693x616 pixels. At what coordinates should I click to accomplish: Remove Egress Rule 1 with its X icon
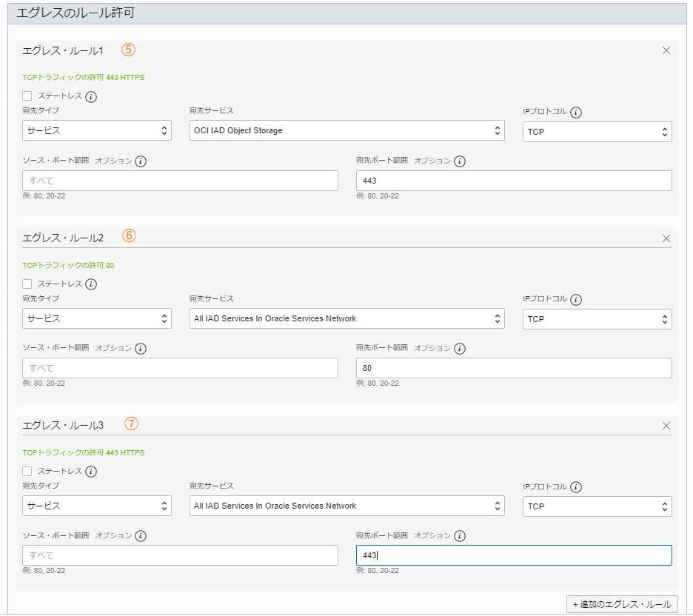[666, 51]
